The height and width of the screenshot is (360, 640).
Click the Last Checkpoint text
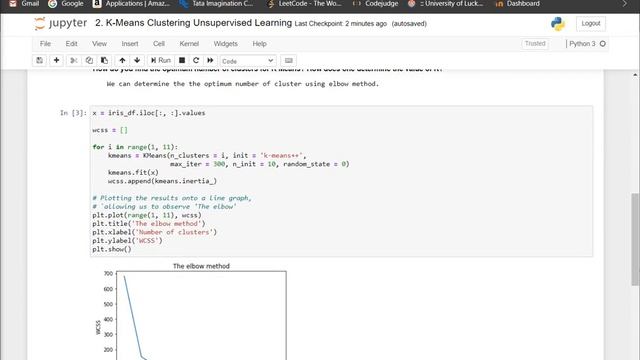tap(340, 24)
